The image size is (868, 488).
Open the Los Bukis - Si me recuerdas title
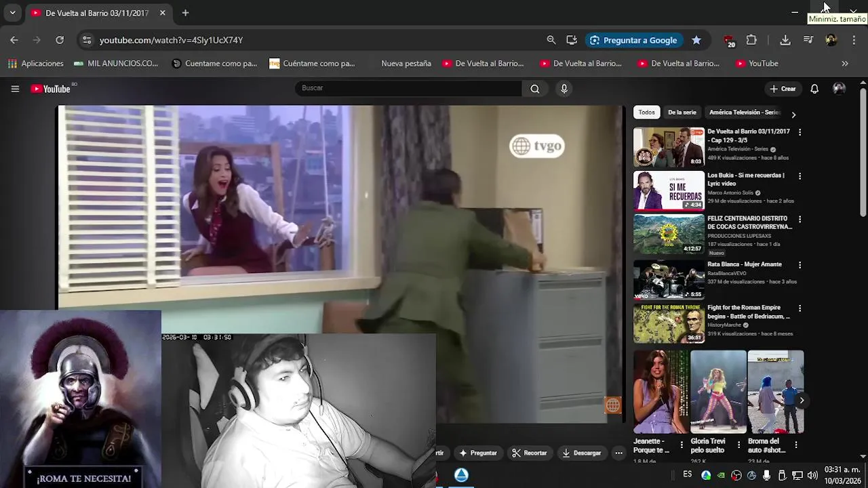[x=746, y=179]
